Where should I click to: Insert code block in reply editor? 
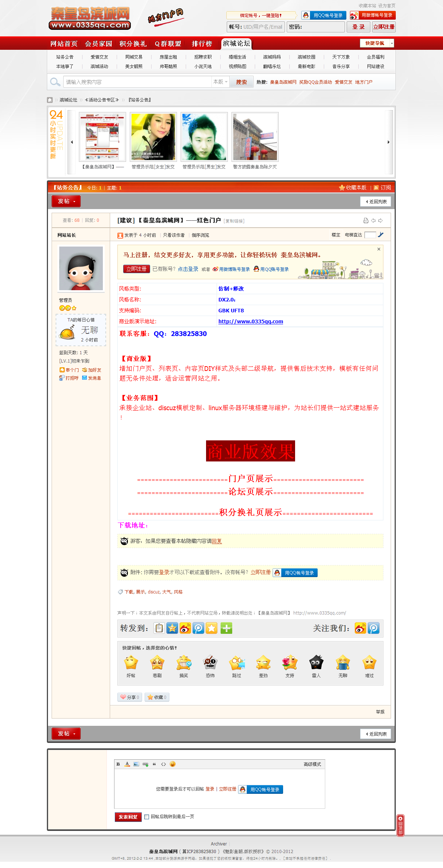pos(164,764)
